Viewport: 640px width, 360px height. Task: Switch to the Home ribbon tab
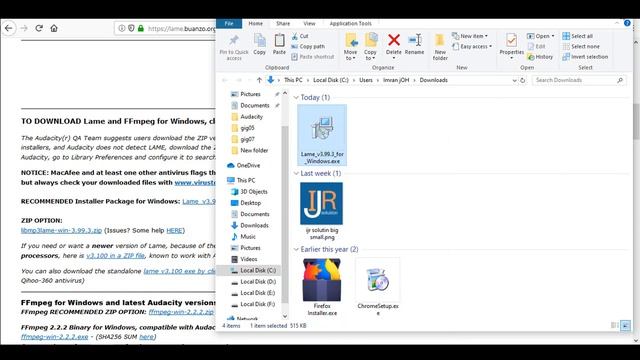click(256, 24)
